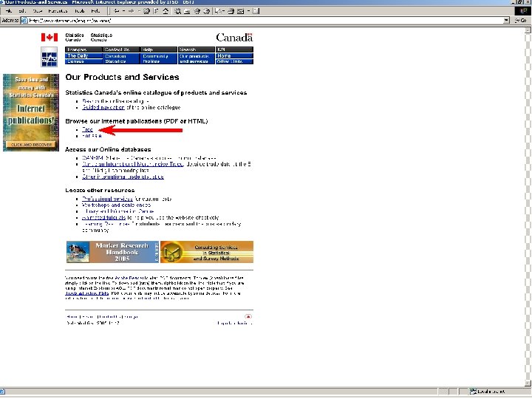The height and width of the screenshot is (399, 532).
Task: Go to the browser Home icon
Action: coord(166,11)
